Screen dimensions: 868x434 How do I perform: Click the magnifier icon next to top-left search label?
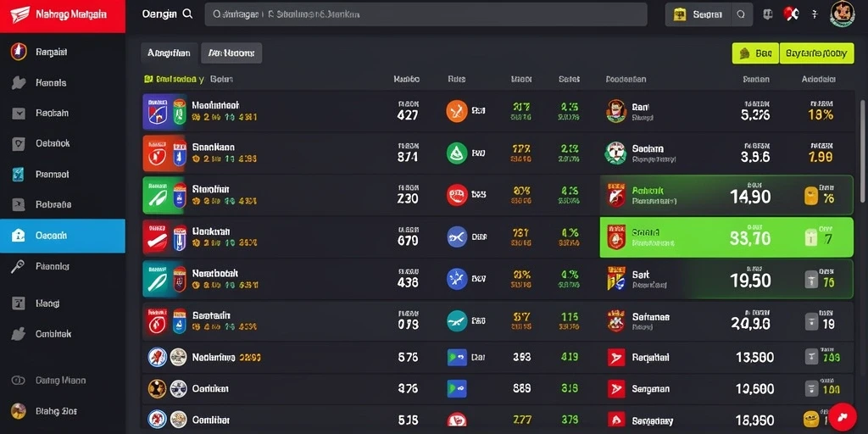187,14
